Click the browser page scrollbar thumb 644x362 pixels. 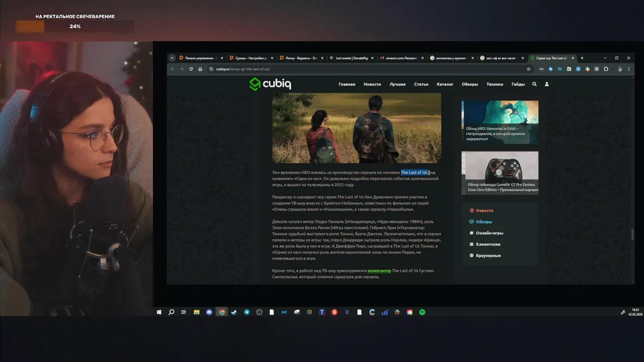pyautogui.click(x=632, y=234)
